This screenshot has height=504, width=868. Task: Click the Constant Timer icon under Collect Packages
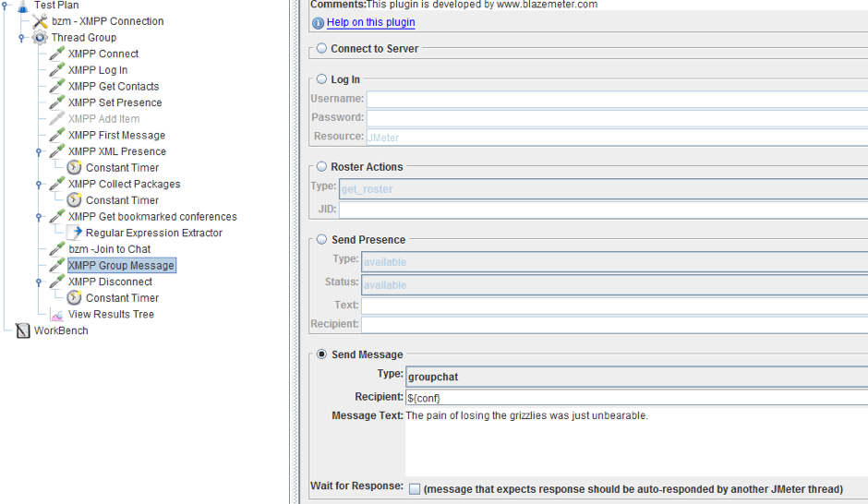pos(74,200)
